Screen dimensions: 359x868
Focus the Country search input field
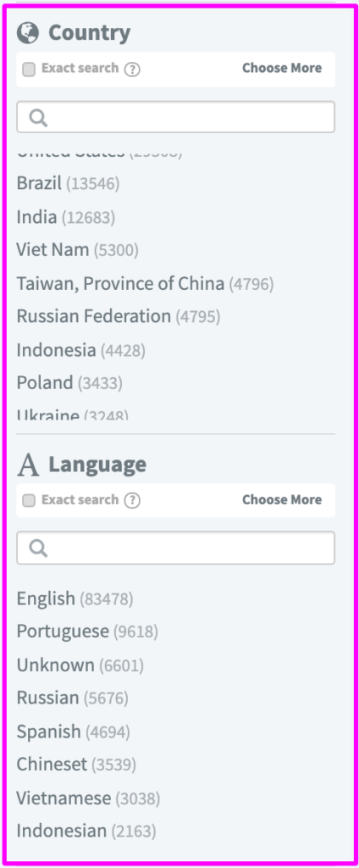(x=176, y=117)
